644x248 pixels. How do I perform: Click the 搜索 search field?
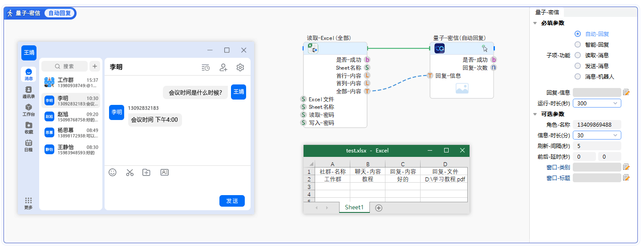65,66
